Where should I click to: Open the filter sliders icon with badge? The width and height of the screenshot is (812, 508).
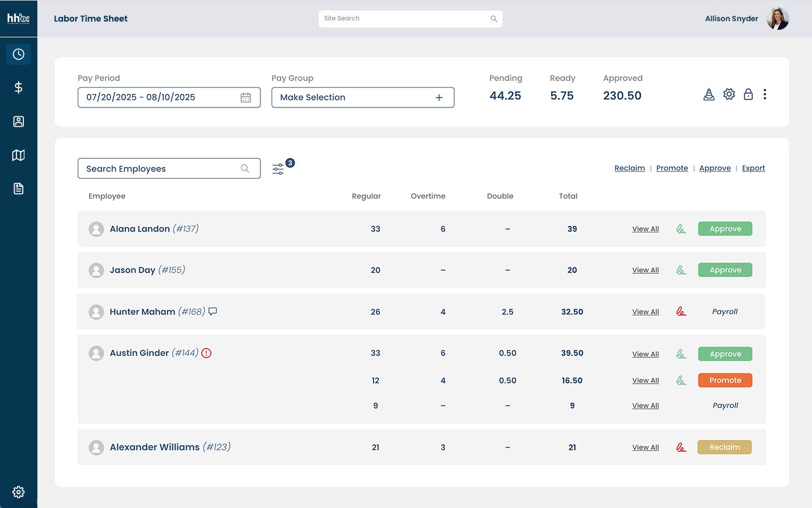[x=278, y=169]
